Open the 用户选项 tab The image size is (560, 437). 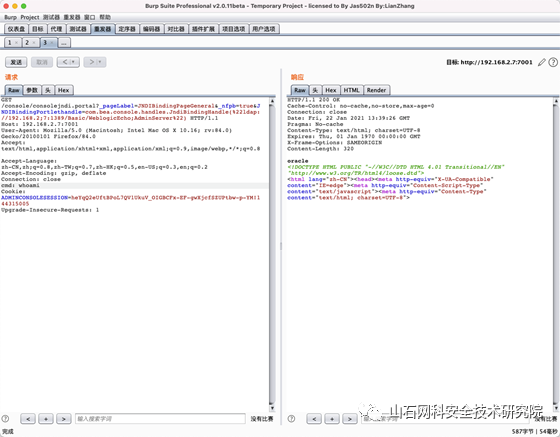point(264,29)
